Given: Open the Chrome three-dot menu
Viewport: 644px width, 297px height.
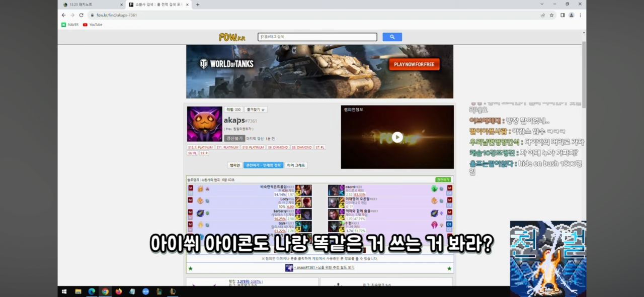Looking at the screenshot, I should (x=580, y=15).
